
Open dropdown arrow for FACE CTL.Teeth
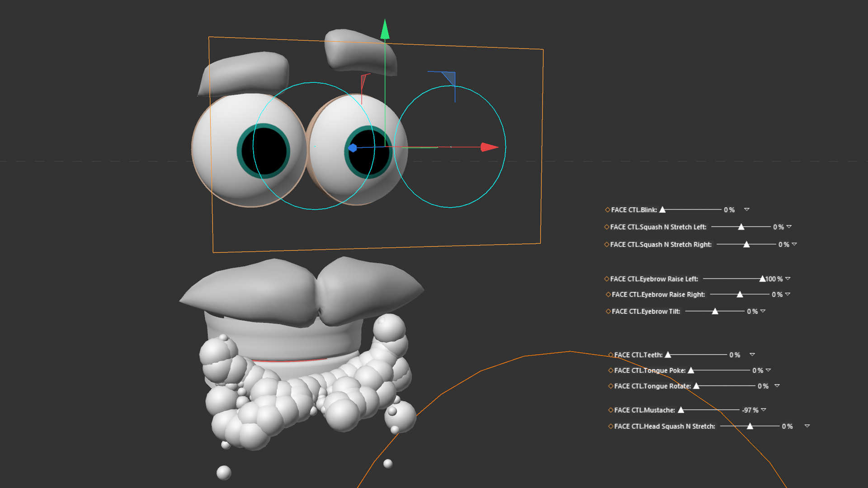click(752, 355)
